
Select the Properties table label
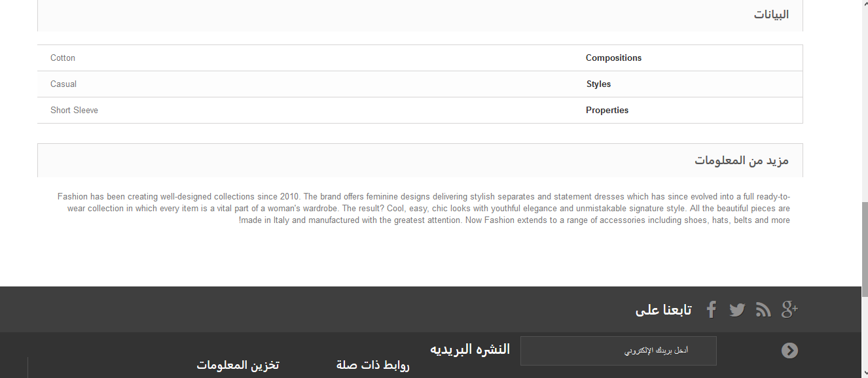(x=607, y=111)
